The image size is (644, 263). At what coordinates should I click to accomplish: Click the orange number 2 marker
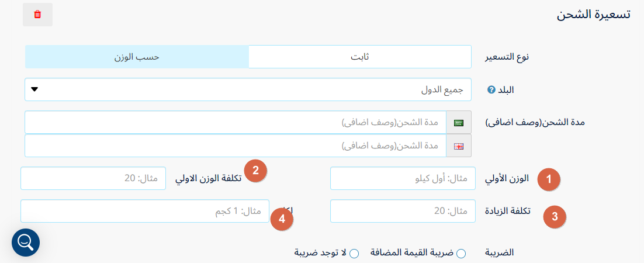point(255,171)
